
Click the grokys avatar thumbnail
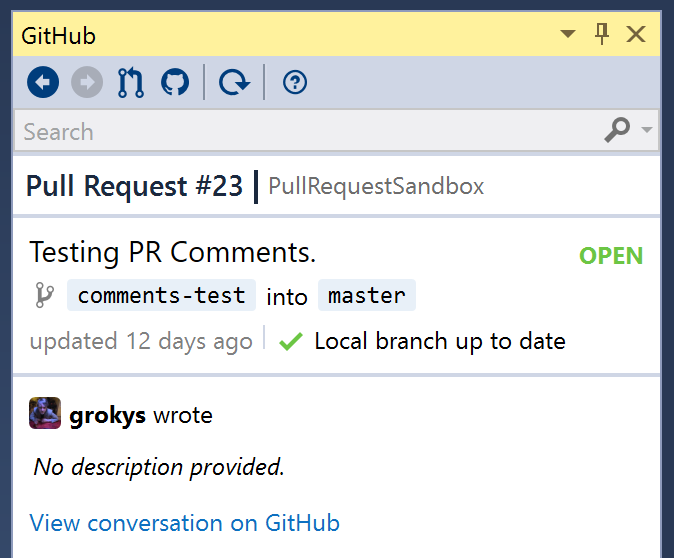45,413
